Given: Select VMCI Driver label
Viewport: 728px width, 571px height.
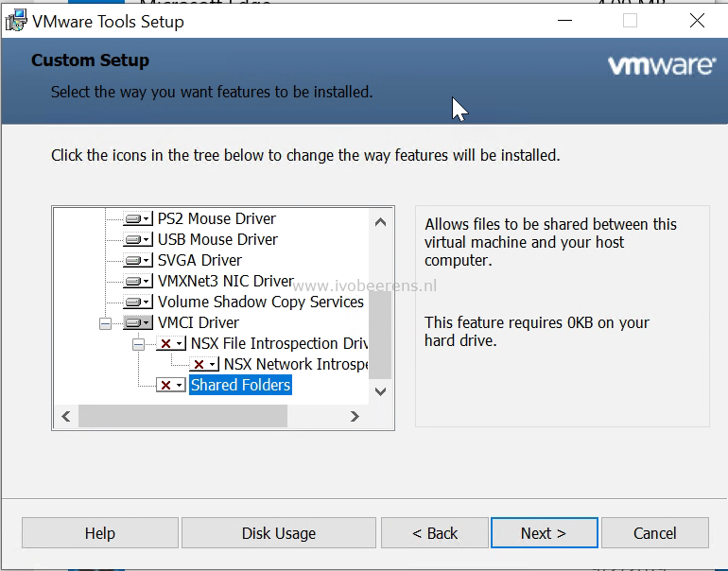Looking at the screenshot, I should (199, 322).
